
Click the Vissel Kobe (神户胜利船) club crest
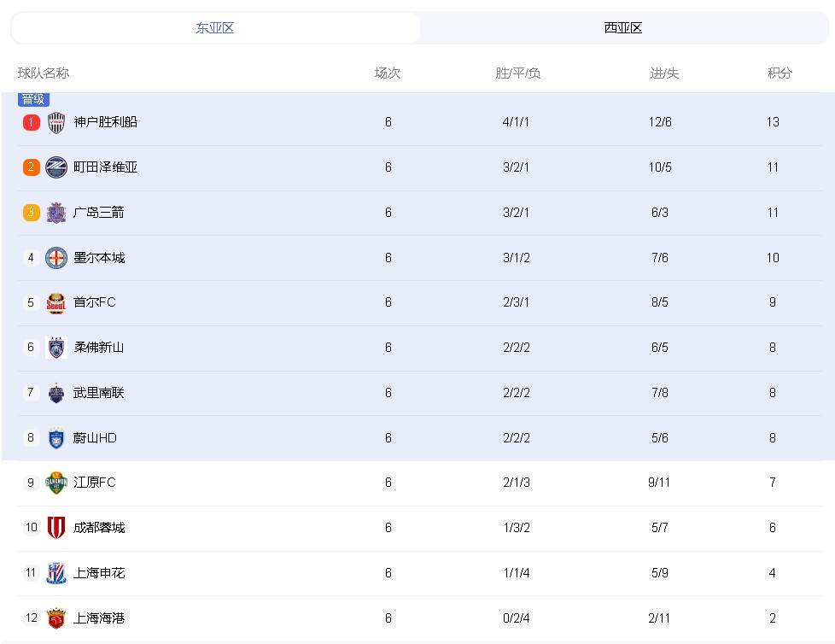click(x=55, y=122)
